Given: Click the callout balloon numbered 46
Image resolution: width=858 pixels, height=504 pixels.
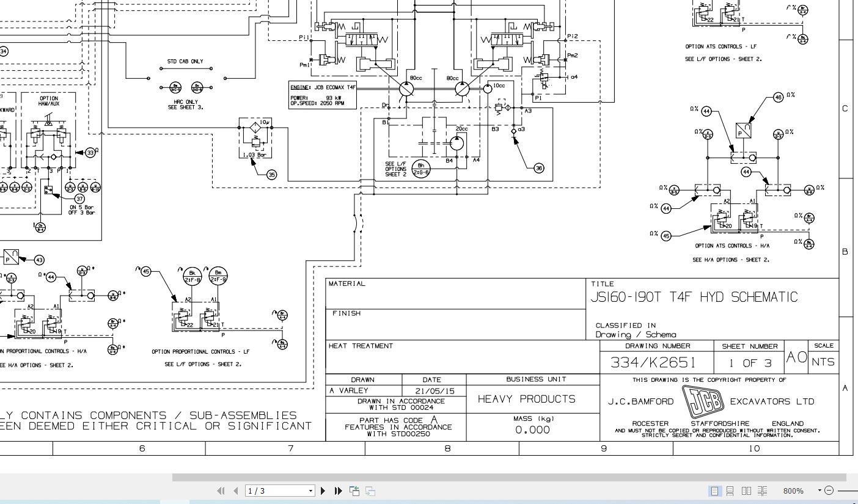Looking at the screenshot, I should pyautogui.click(x=778, y=97).
